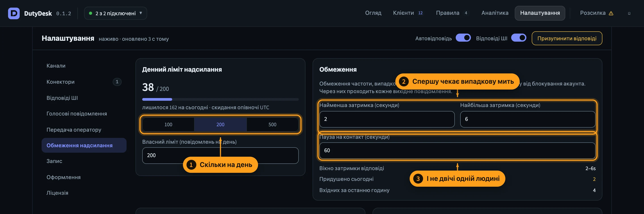Click the Придушено сьогодні row label
This screenshot has width=644, height=214.
coord(346,179)
